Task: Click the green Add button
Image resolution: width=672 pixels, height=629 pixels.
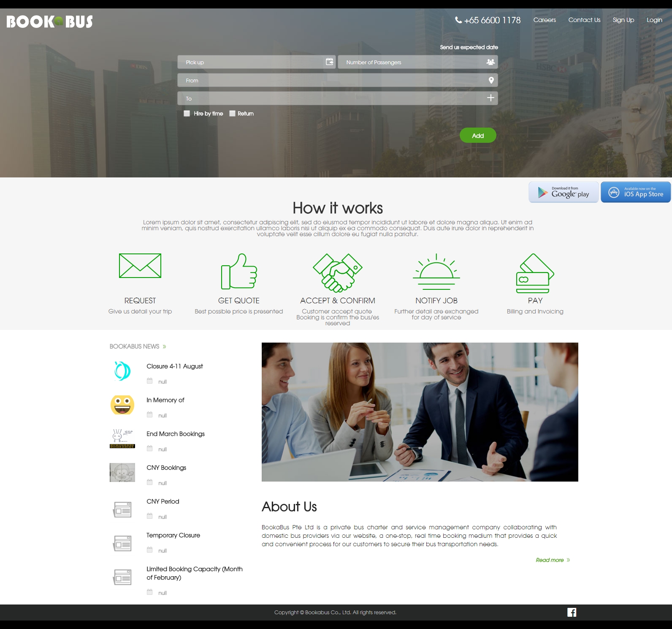Action: [x=478, y=135]
